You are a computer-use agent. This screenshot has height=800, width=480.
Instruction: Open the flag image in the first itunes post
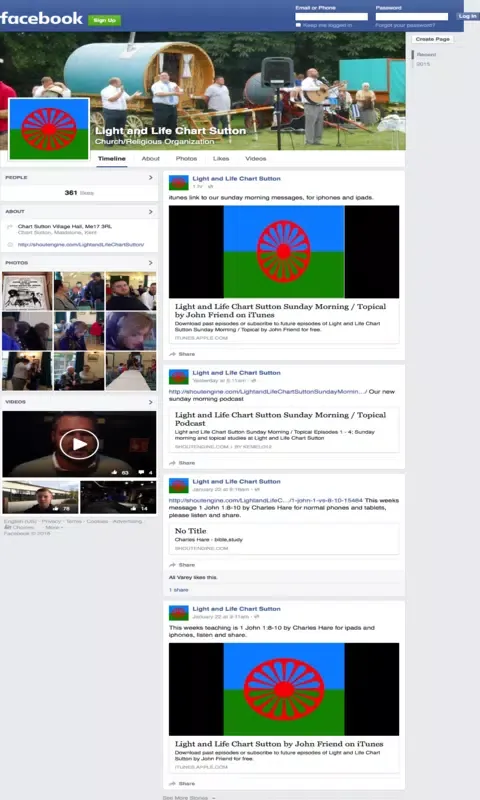[x=284, y=252]
